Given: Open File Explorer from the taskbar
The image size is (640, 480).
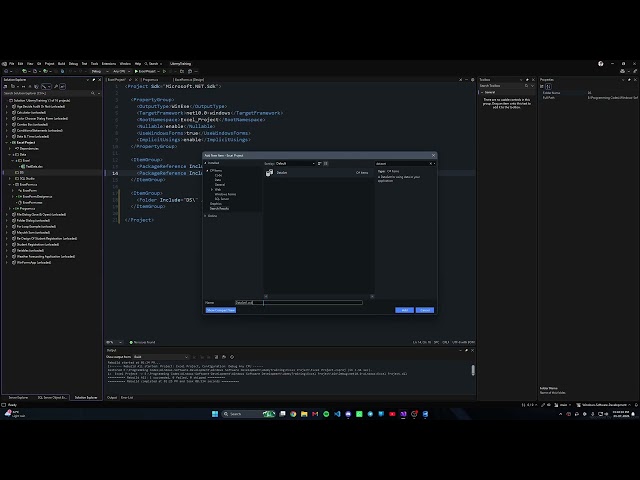Looking at the screenshot, I should [x=304, y=414].
